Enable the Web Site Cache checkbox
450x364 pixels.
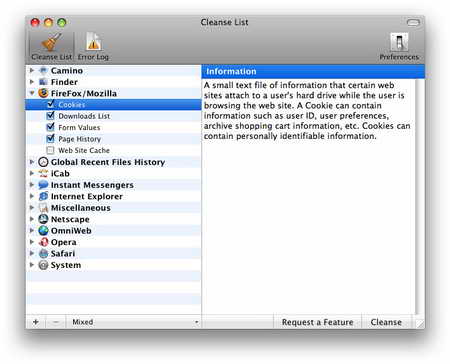tap(50, 150)
